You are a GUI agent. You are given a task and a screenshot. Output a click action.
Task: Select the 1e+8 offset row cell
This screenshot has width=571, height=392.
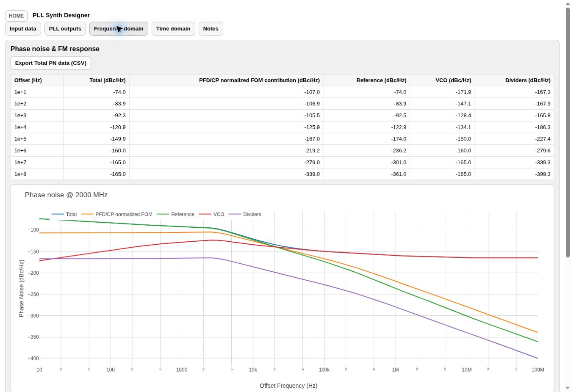point(37,174)
